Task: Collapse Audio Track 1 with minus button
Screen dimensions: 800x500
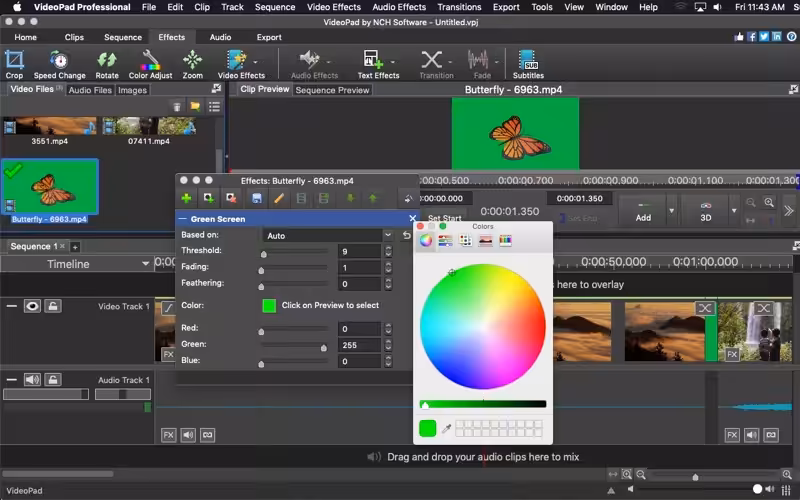Action: 12,380
